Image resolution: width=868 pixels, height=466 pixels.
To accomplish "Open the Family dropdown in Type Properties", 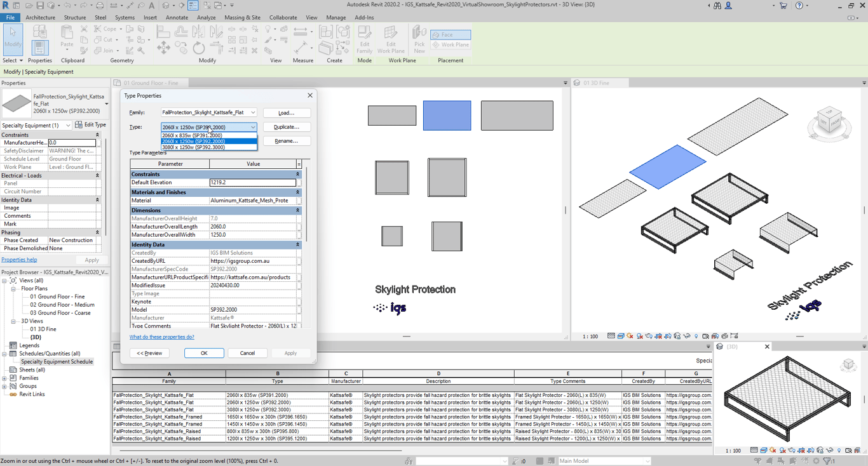I will tap(252, 113).
